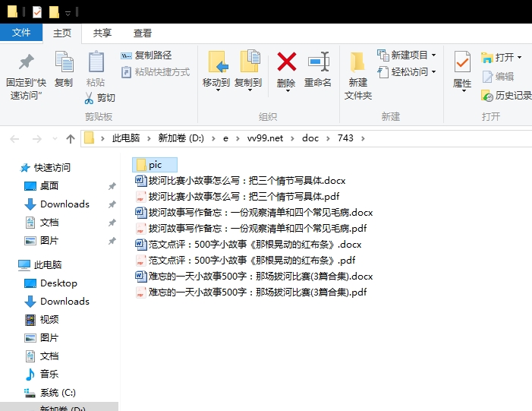Open Downloads under 此电脑

pos(57,302)
